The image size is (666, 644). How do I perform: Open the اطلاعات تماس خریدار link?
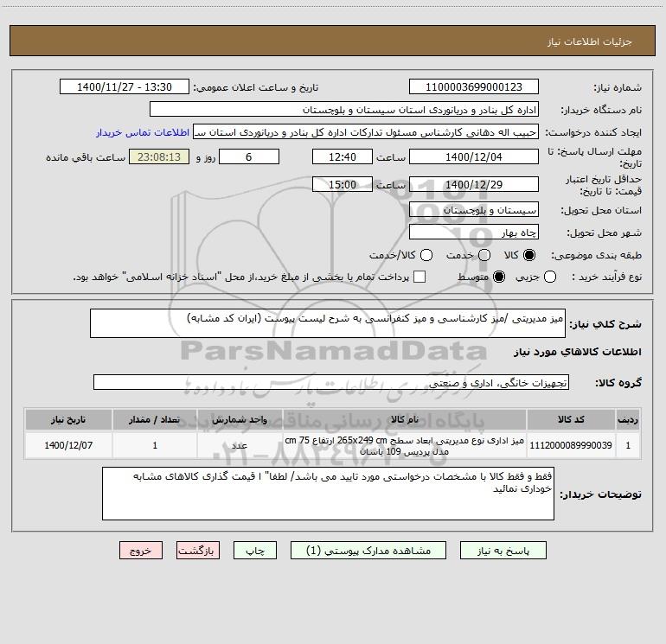pos(143,132)
